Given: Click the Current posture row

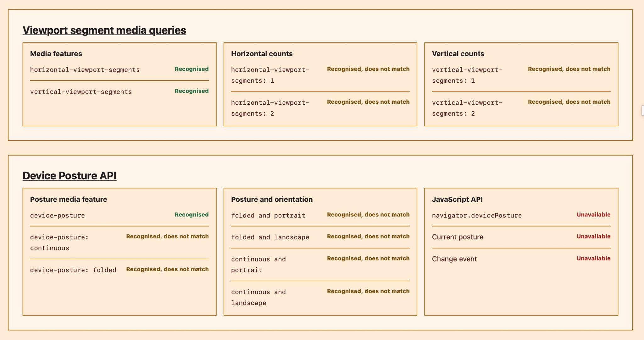Looking at the screenshot, I should (x=521, y=237).
